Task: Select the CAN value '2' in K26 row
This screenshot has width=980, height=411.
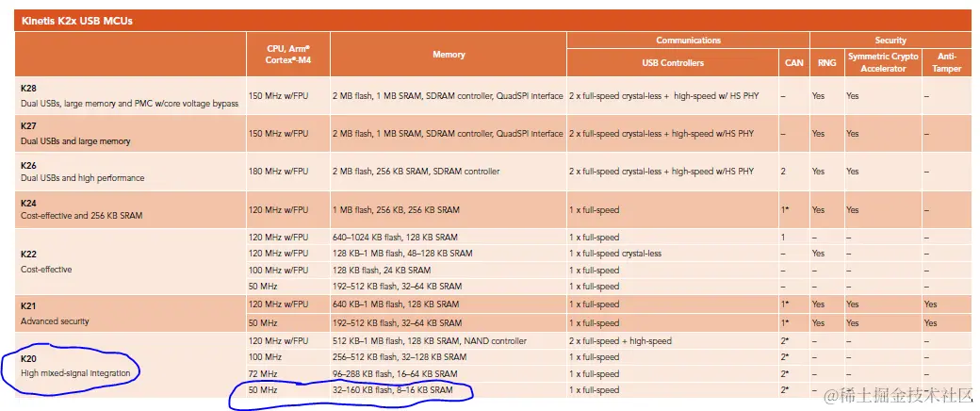Action: [784, 171]
